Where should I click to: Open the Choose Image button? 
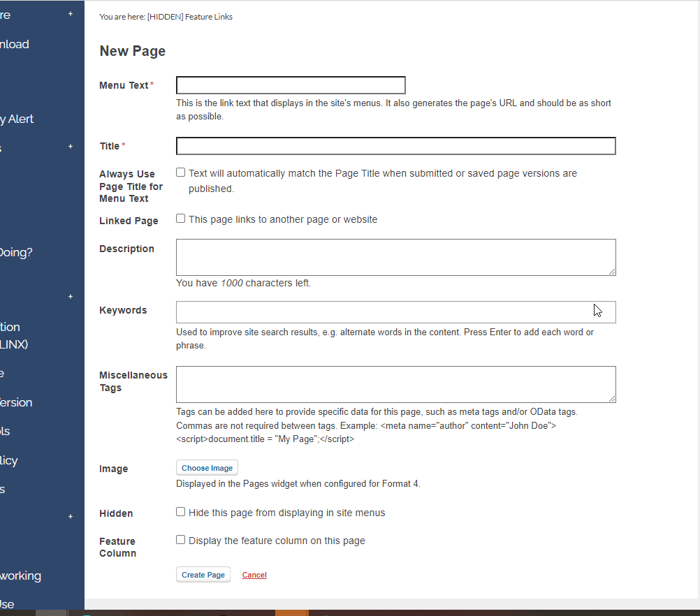207,468
